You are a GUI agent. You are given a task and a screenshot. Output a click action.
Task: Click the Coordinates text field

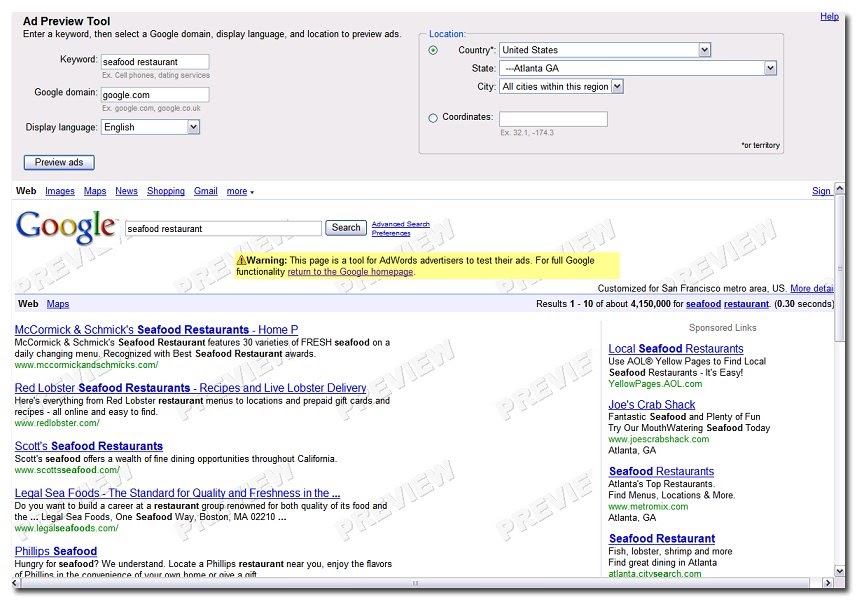click(x=553, y=119)
